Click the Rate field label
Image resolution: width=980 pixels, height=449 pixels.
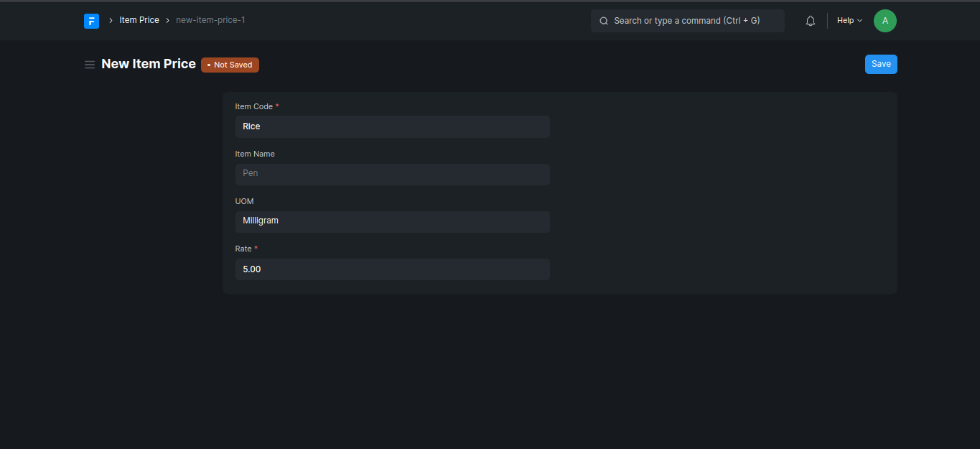[x=243, y=249]
